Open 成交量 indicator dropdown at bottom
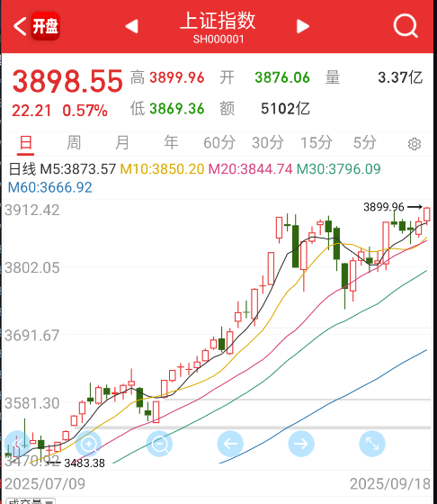 31,501
